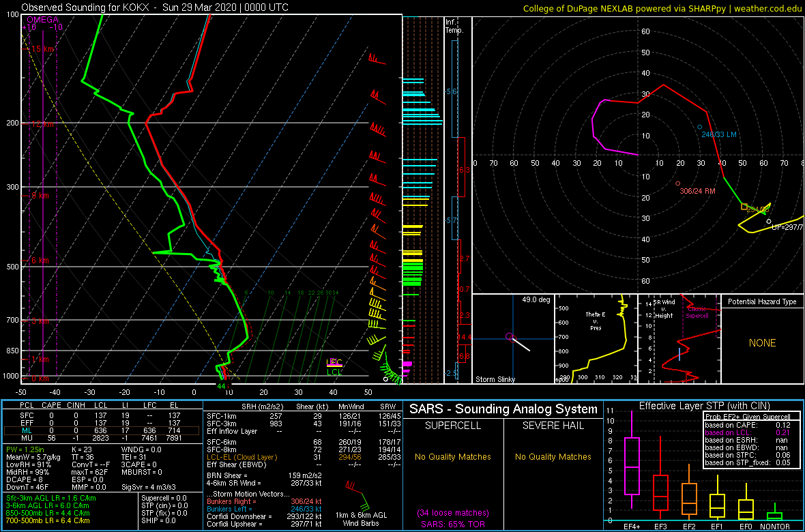This screenshot has height=532, width=805.
Task: Click the blue left-mover circle on the hodograph
Action: pos(699,127)
